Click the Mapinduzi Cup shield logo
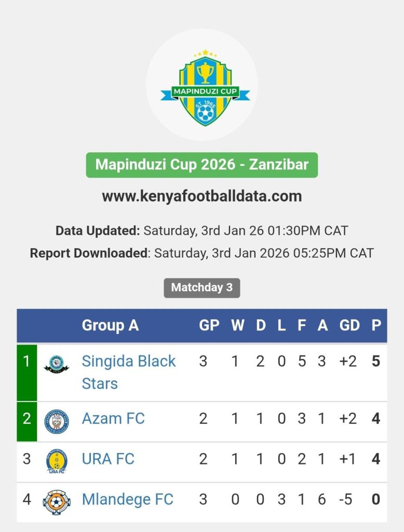 [205, 87]
